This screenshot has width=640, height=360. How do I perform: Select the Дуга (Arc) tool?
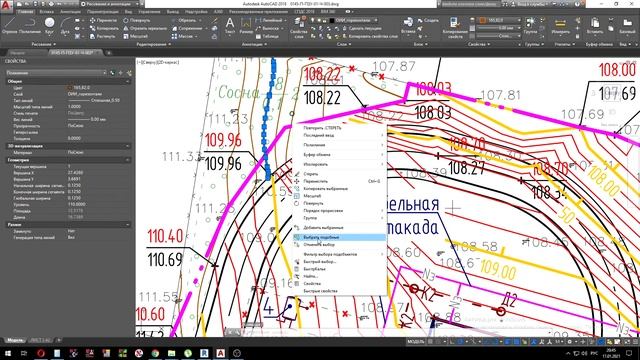[65, 26]
